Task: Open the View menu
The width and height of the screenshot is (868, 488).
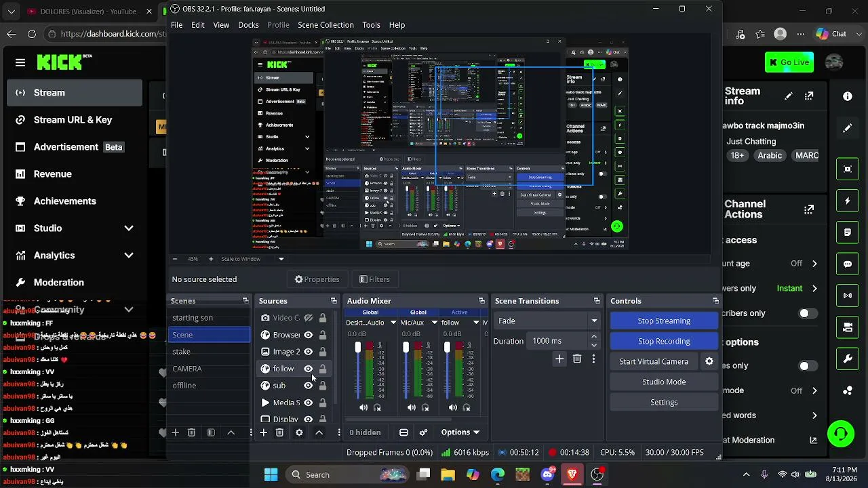Action: pyautogui.click(x=221, y=25)
